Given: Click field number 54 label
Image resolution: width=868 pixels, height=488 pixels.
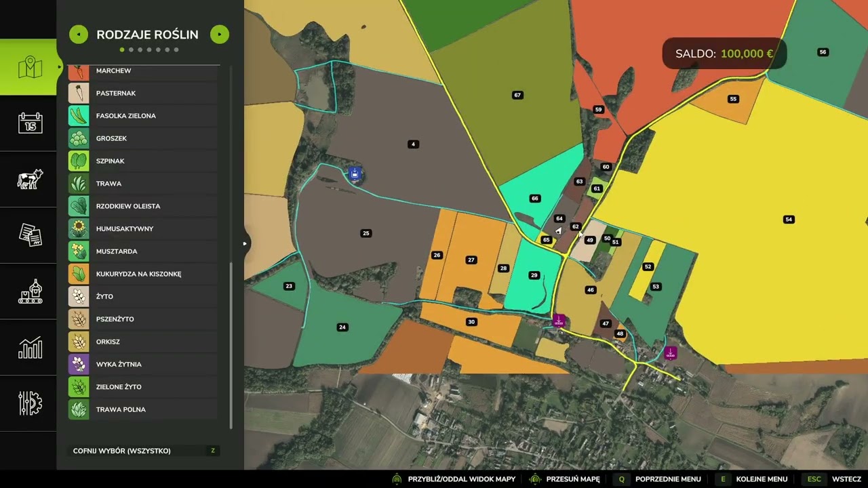Looking at the screenshot, I should coord(788,219).
